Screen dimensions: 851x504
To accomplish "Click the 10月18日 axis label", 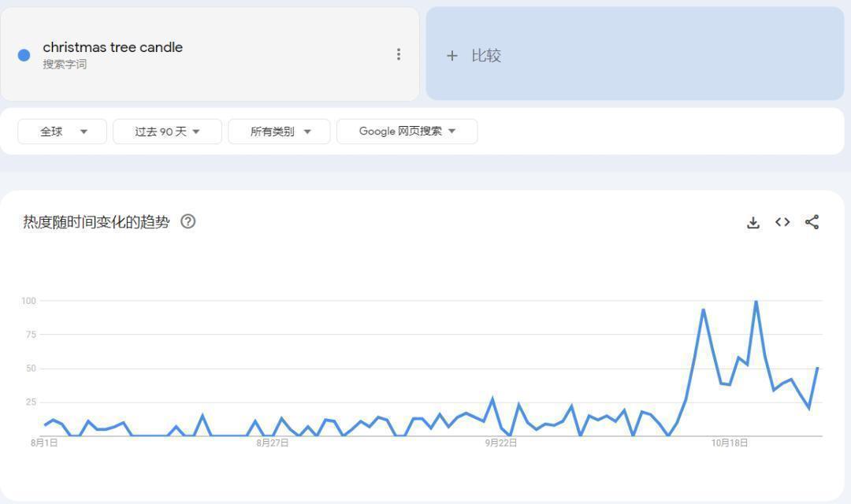I will click(730, 443).
